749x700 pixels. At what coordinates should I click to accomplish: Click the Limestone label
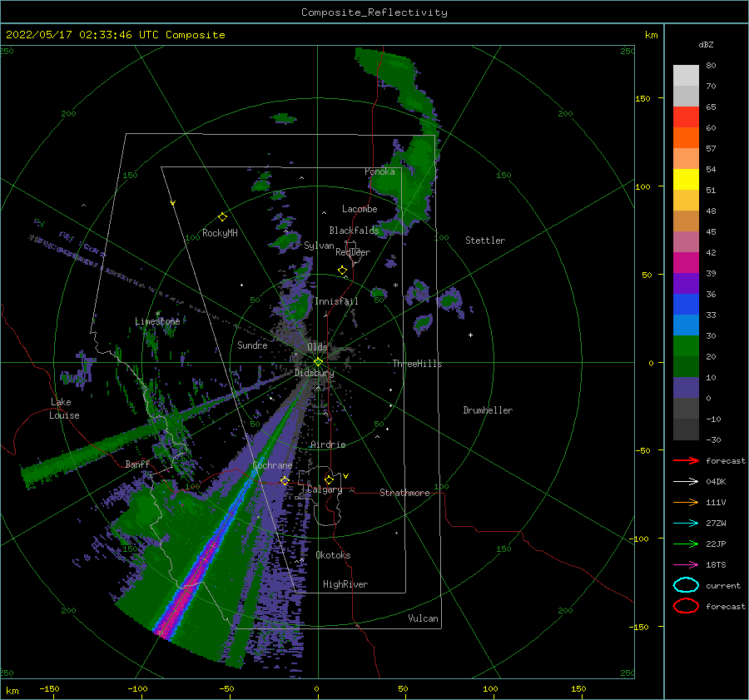157,321
